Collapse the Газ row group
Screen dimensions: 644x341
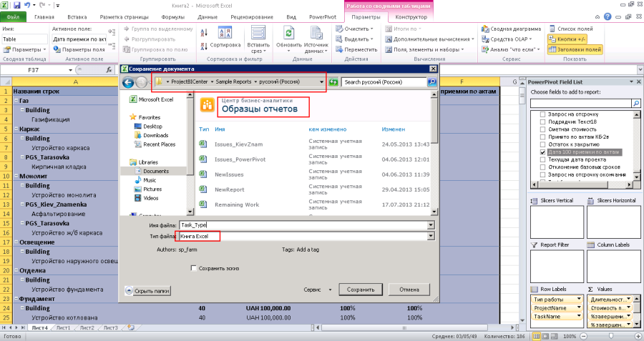click(x=16, y=101)
